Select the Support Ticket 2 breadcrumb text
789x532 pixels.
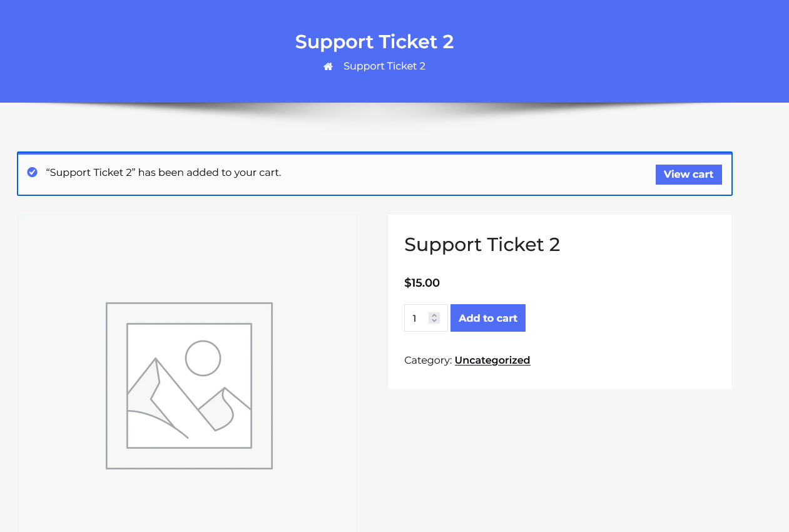pos(384,66)
